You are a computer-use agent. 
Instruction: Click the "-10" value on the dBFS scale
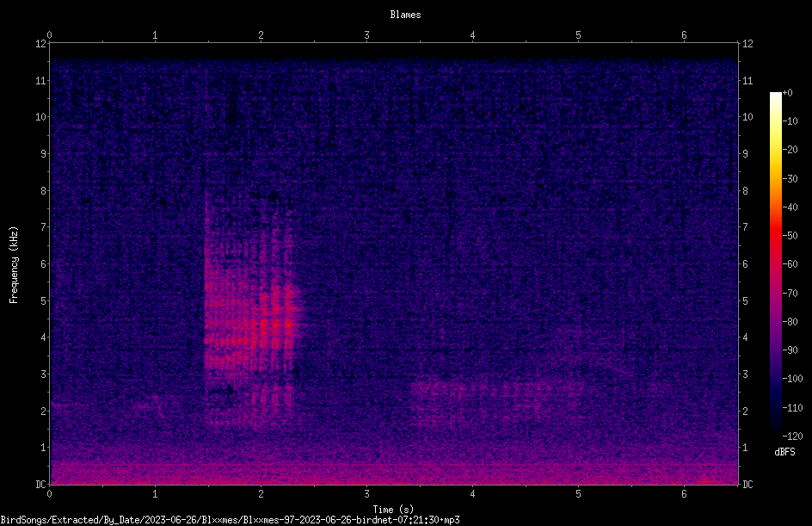click(x=790, y=121)
